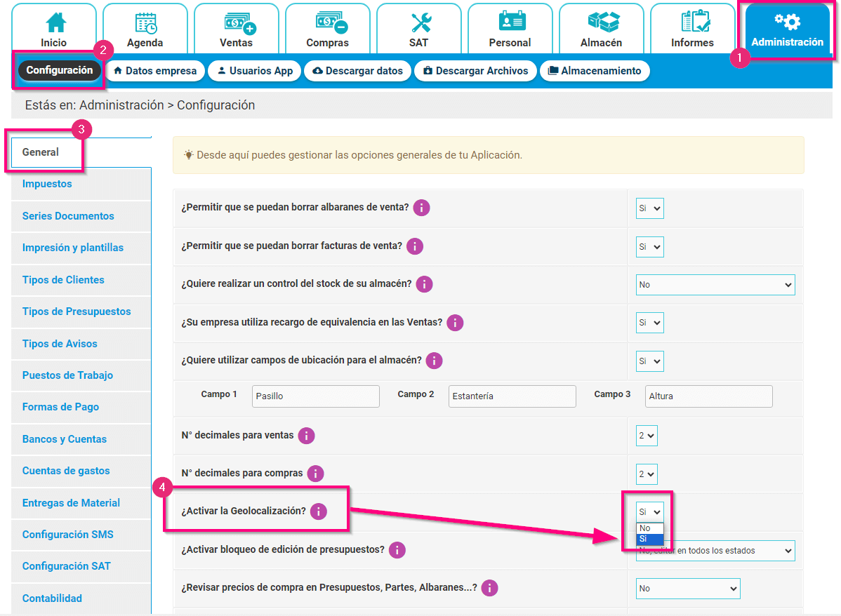Change the recargo de equivalencia setting to No
The height and width of the screenshot is (616, 841).
649,322
